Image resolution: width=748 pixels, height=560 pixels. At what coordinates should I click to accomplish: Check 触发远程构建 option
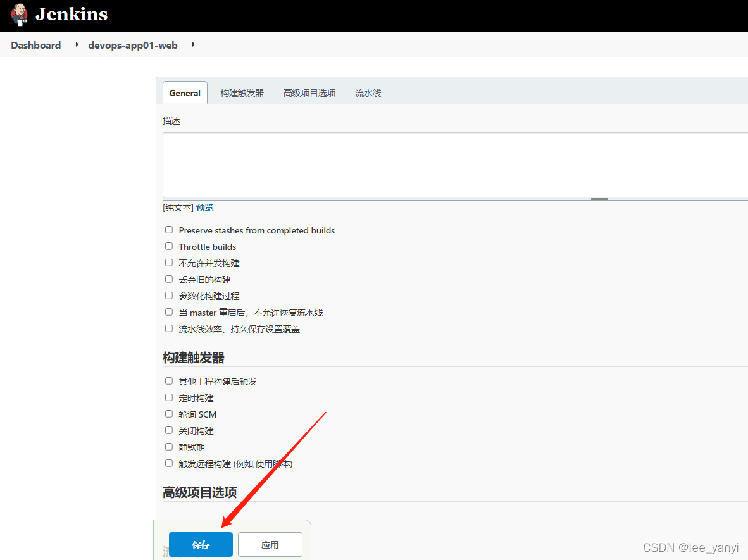(169, 463)
